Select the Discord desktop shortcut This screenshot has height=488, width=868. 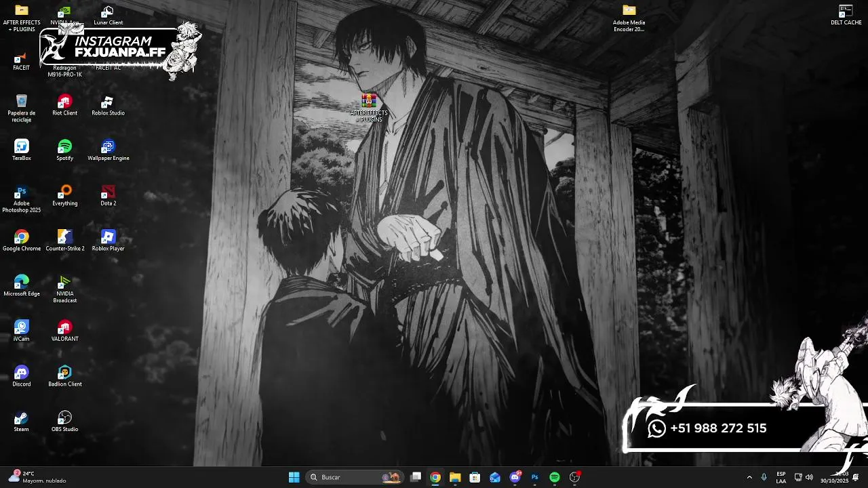coord(22,376)
